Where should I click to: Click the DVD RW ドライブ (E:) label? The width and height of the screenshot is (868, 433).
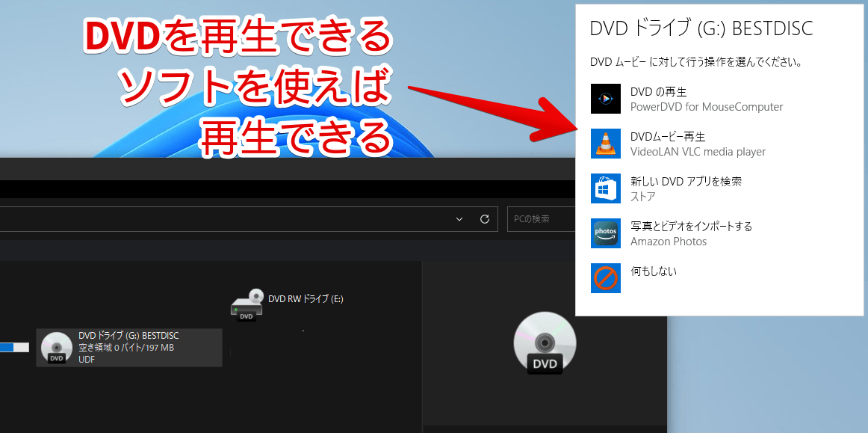tap(306, 299)
